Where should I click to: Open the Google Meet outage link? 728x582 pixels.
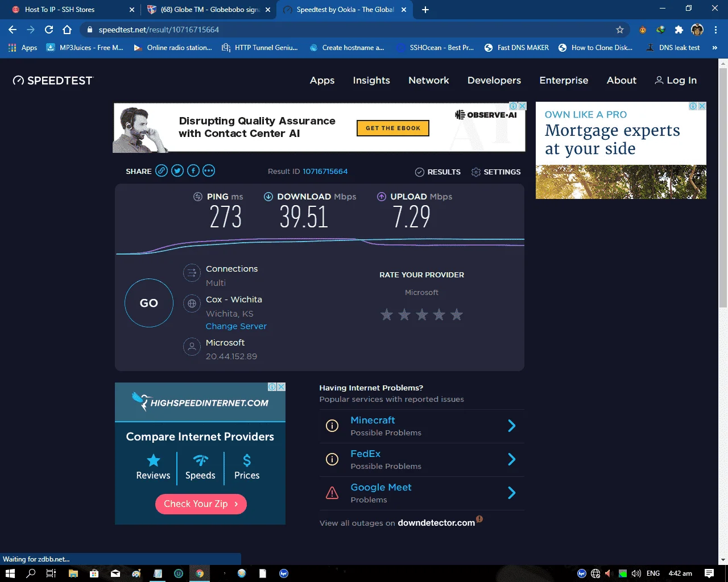click(381, 487)
